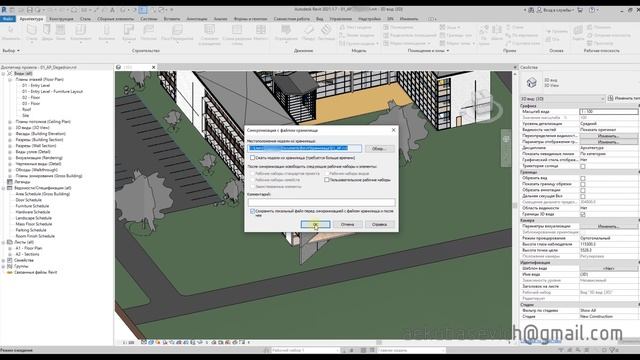Viewport: 640px width, 360px height.
Task: Check Пользовательские рабочие наборы checkbox
Action: tap(327, 180)
